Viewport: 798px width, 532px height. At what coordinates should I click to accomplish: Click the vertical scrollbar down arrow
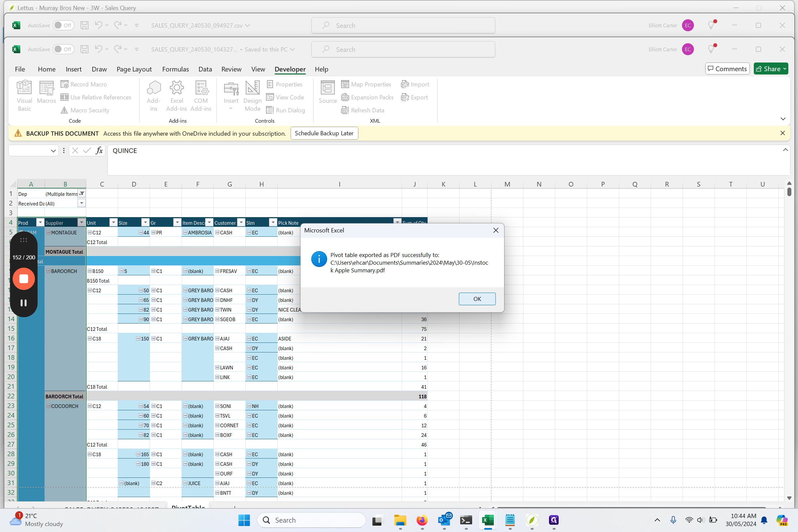click(x=789, y=498)
